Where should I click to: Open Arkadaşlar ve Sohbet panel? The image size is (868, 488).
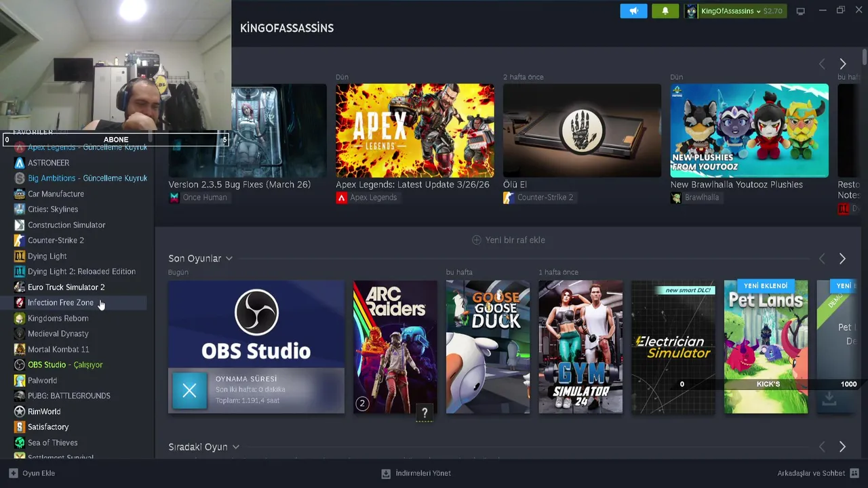pos(818,473)
